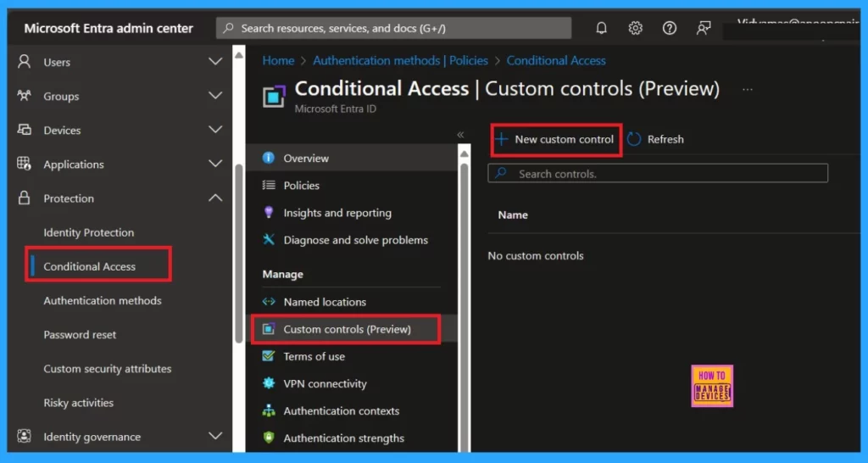Click the Devices label in sidebar
The image size is (868, 463).
(62, 130)
